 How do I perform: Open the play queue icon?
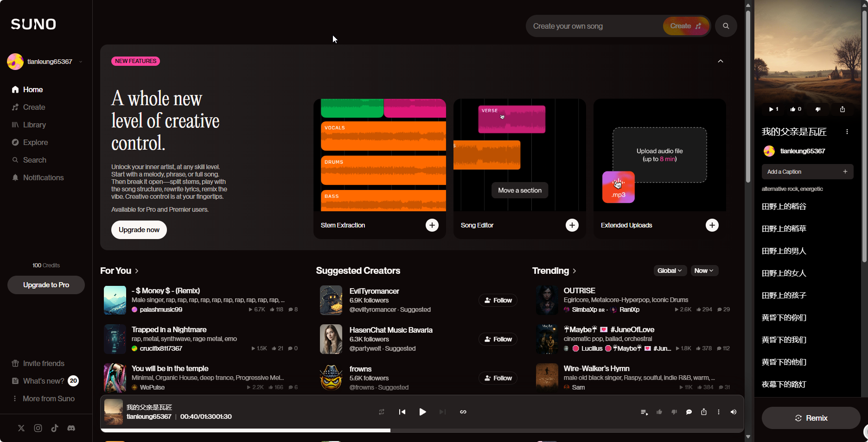pyautogui.click(x=644, y=412)
